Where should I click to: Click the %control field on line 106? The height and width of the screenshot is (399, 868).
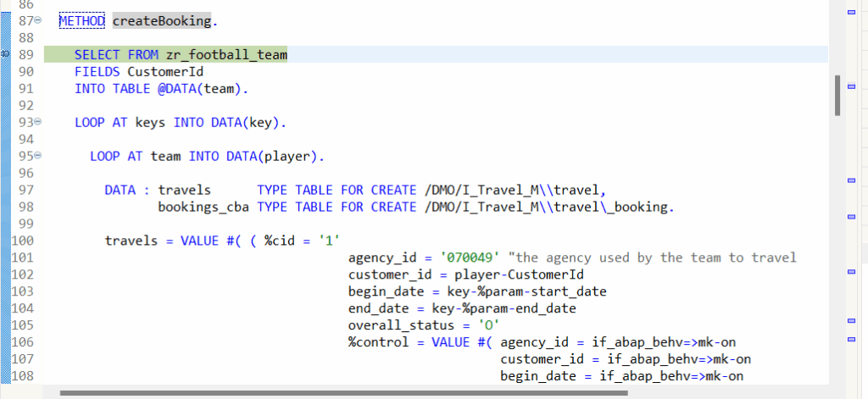click(x=378, y=342)
